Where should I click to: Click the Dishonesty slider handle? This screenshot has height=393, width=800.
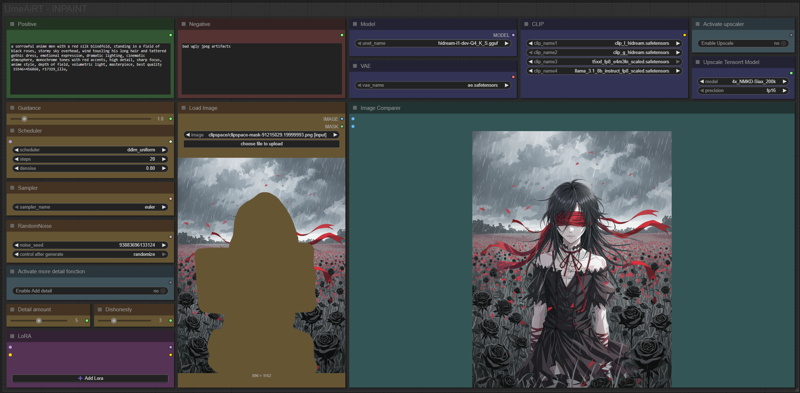point(113,321)
